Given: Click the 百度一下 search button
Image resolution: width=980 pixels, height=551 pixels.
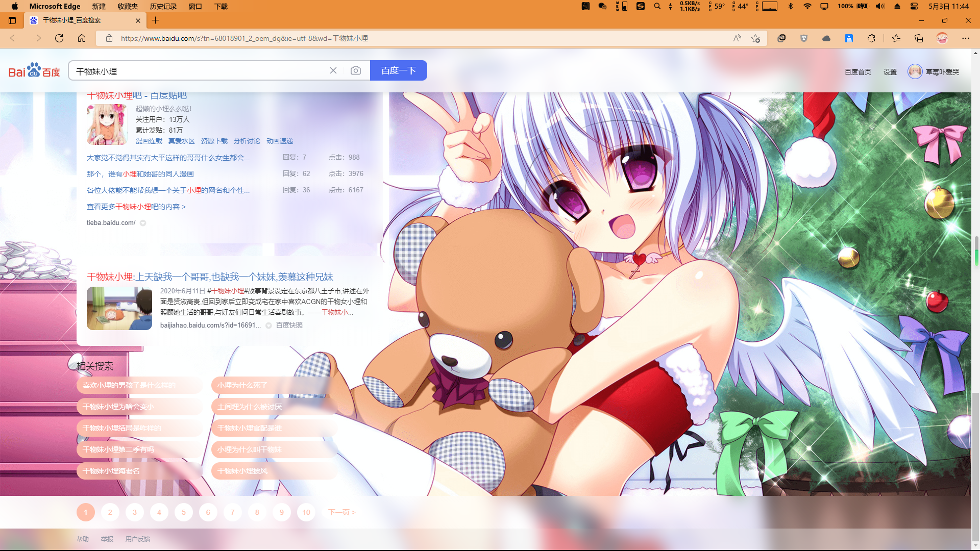Looking at the screenshot, I should click(x=399, y=70).
